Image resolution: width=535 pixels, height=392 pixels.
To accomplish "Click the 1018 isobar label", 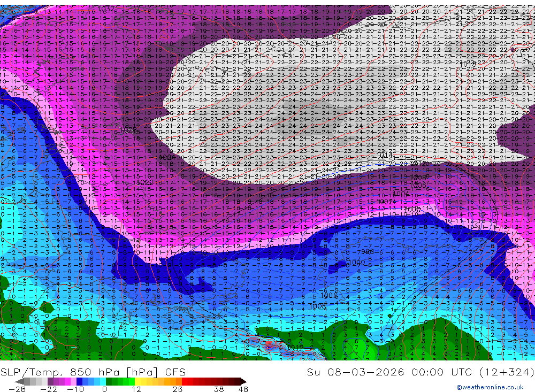I will click(x=468, y=64).
